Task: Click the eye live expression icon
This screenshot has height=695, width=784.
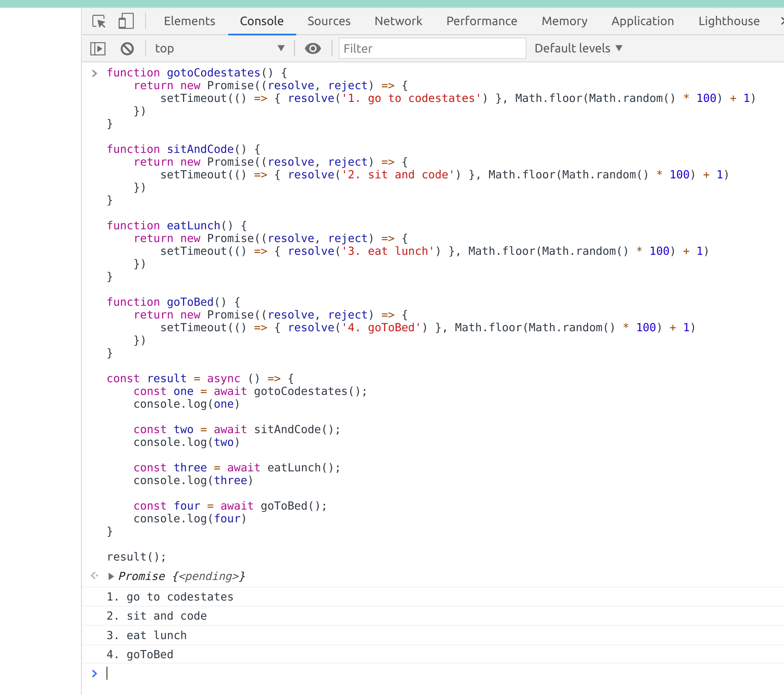Action: coord(313,49)
